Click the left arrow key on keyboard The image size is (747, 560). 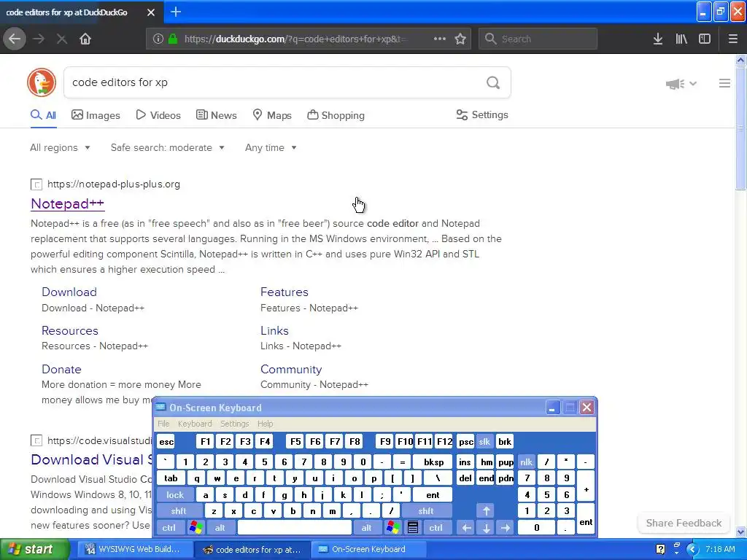(466, 528)
